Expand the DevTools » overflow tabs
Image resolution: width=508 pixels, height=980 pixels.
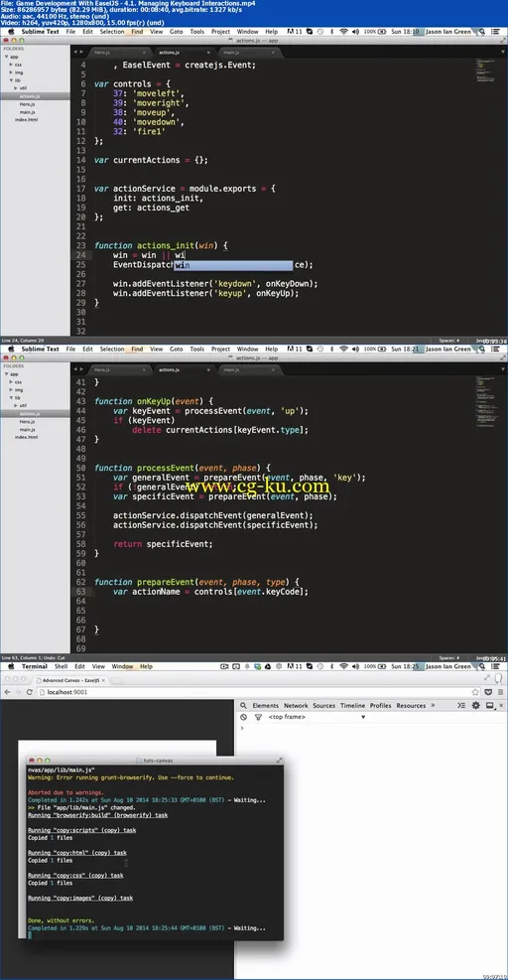[x=433, y=706]
